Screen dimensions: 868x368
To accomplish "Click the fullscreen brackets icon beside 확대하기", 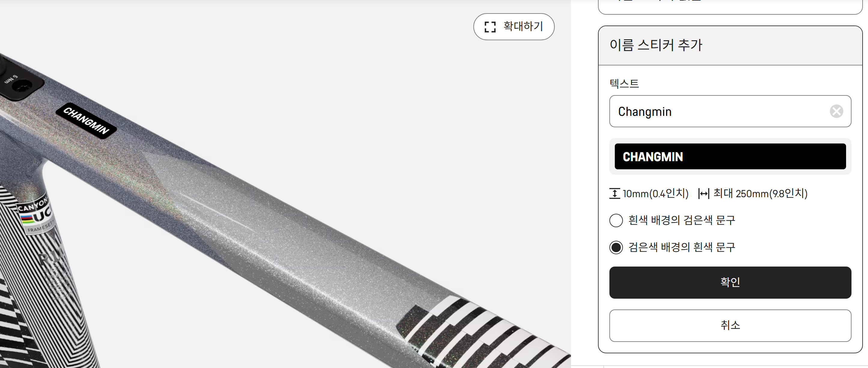I will click(x=490, y=27).
